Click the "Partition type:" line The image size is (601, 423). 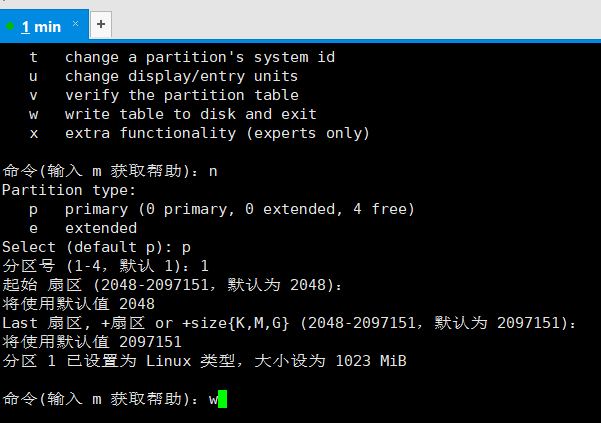(x=69, y=190)
